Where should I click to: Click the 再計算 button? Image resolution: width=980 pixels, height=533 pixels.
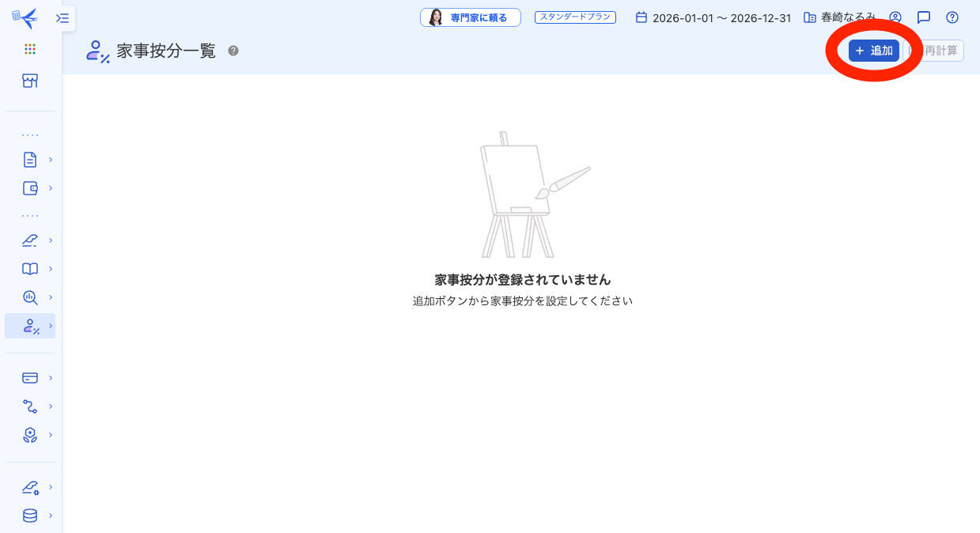[x=933, y=51]
